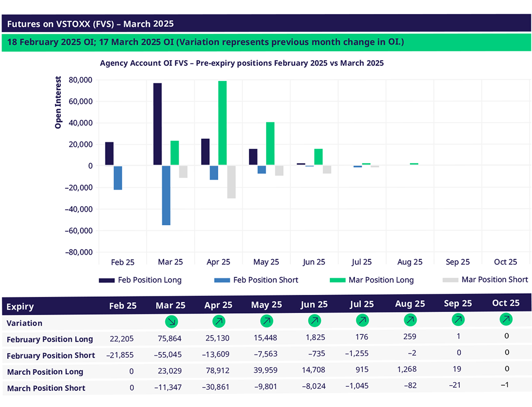Click the Jun 25 variation arrow icon

point(314,321)
